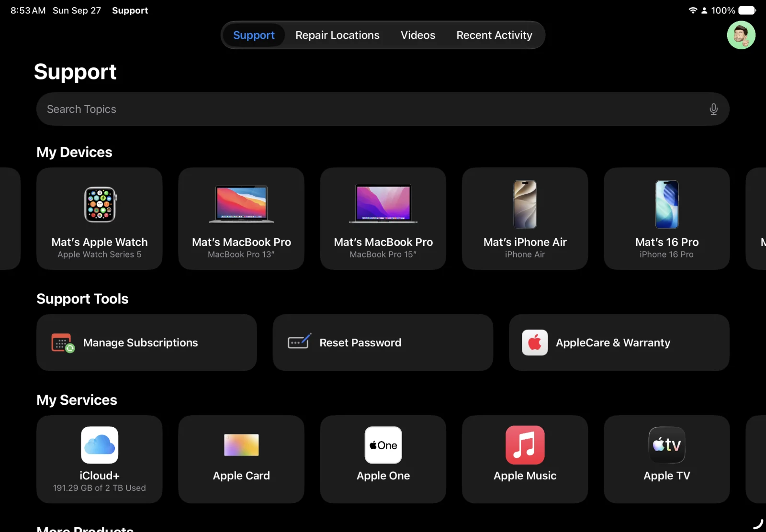Viewport: 766px width, 532px height.
Task: Tap the Apple TV label
Action: [667, 476]
